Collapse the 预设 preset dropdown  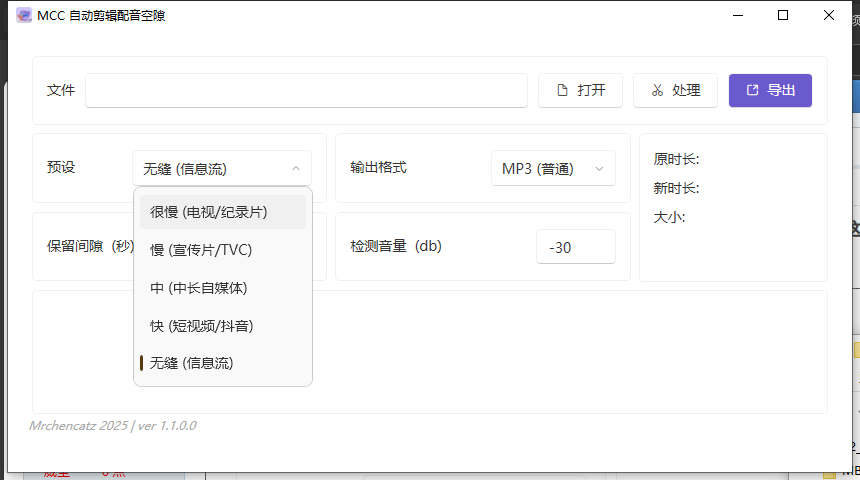[x=222, y=168]
